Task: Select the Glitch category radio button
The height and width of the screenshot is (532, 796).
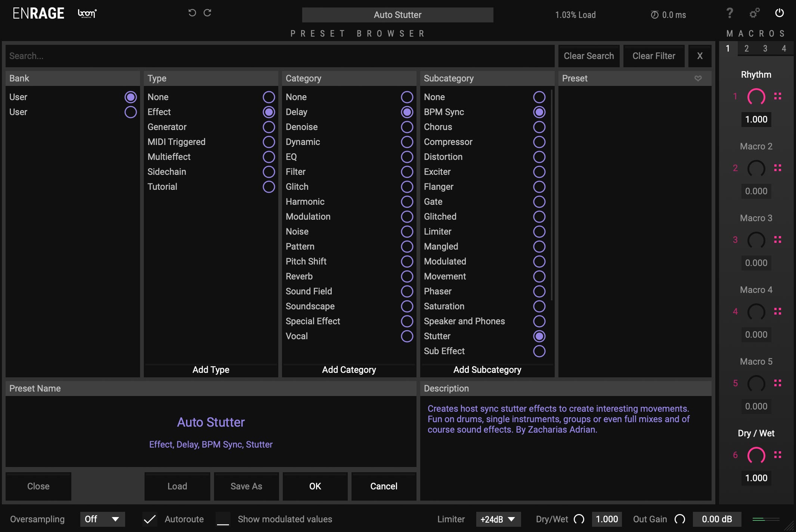Action: point(407,186)
